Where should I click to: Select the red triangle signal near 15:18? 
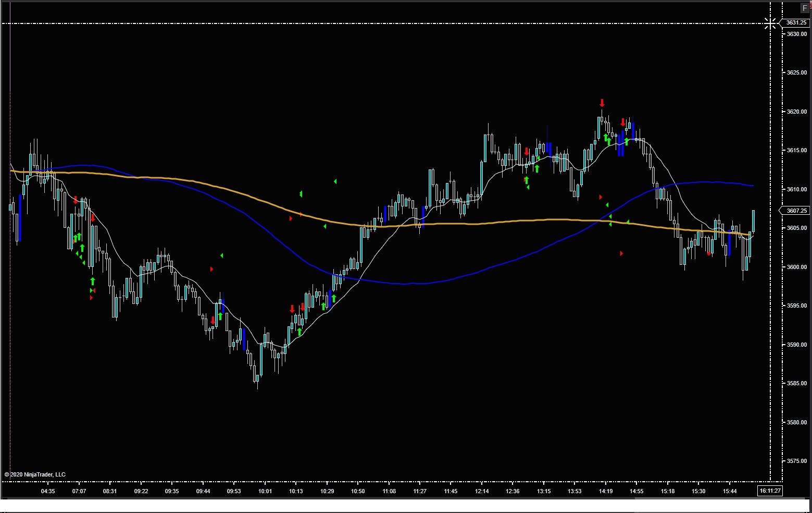(621, 253)
